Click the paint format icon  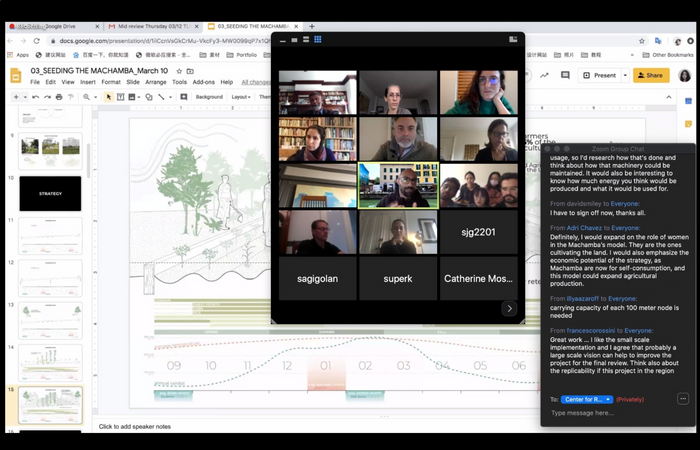(71, 97)
